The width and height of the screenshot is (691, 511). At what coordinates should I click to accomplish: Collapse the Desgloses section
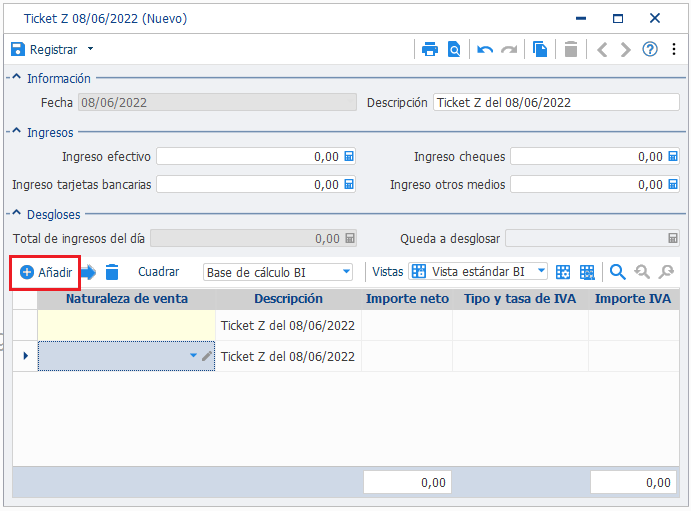tap(16, 213)
